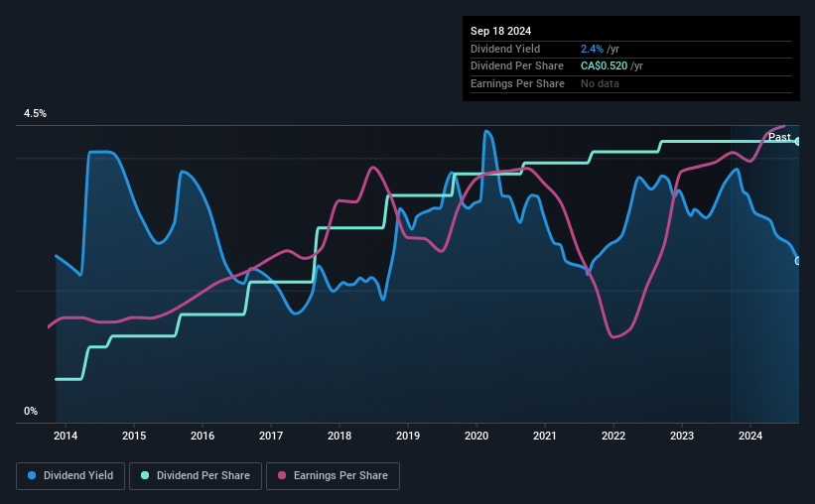Click the Dividend Yield tooltip row label
Viewport: 815px width, 504px height.
505,49
